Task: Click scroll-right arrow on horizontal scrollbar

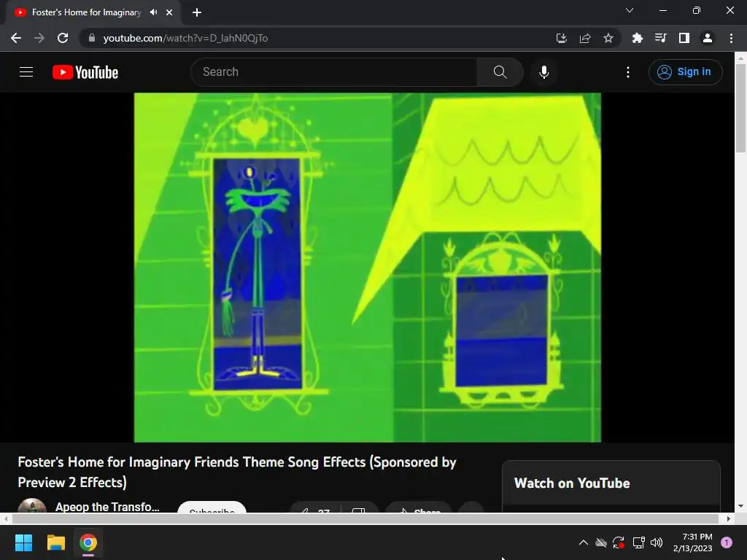Action: pos(729,518)
